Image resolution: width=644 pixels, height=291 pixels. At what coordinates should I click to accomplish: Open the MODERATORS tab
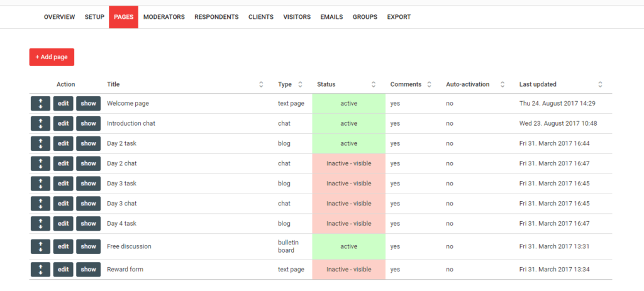[164, 17]
